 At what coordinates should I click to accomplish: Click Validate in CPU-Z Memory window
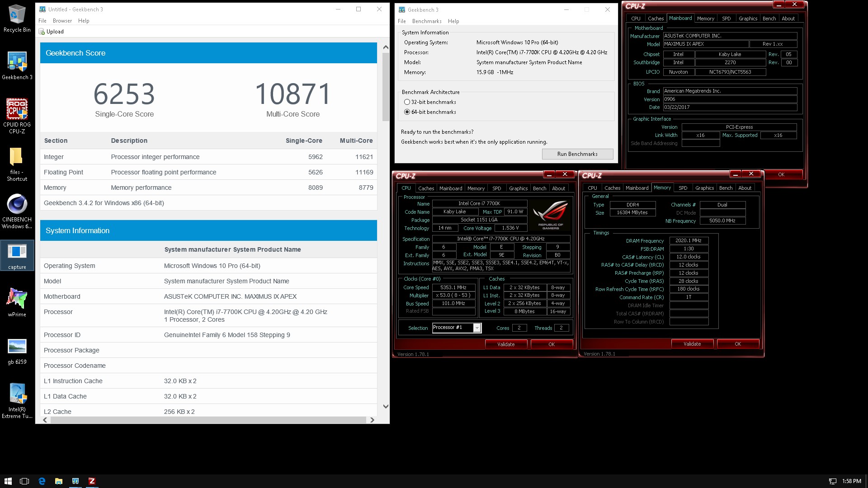coord(692,344)
